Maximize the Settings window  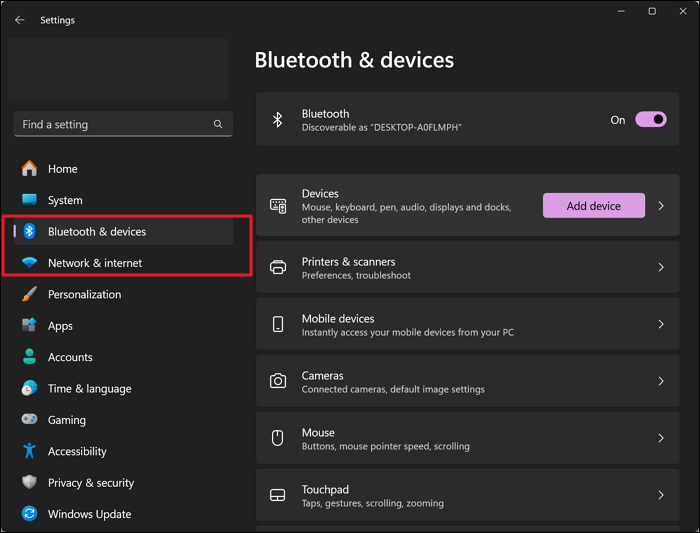coord(652,11)
